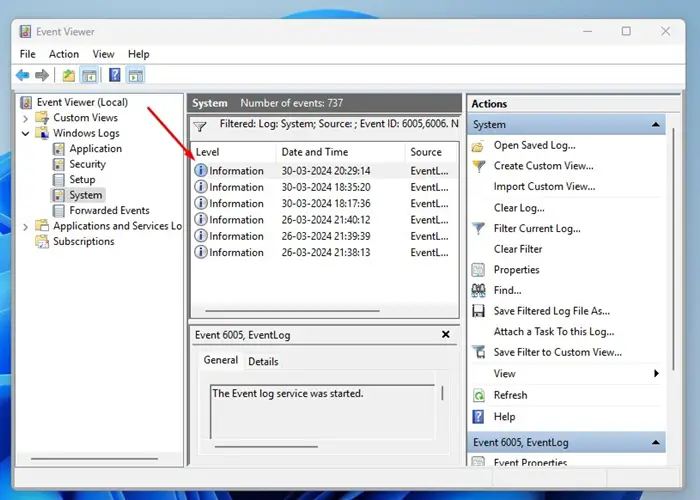The height and width of the screenshot is (500, 700).
Task: Open the Action menu
Action: click(64, 54)
